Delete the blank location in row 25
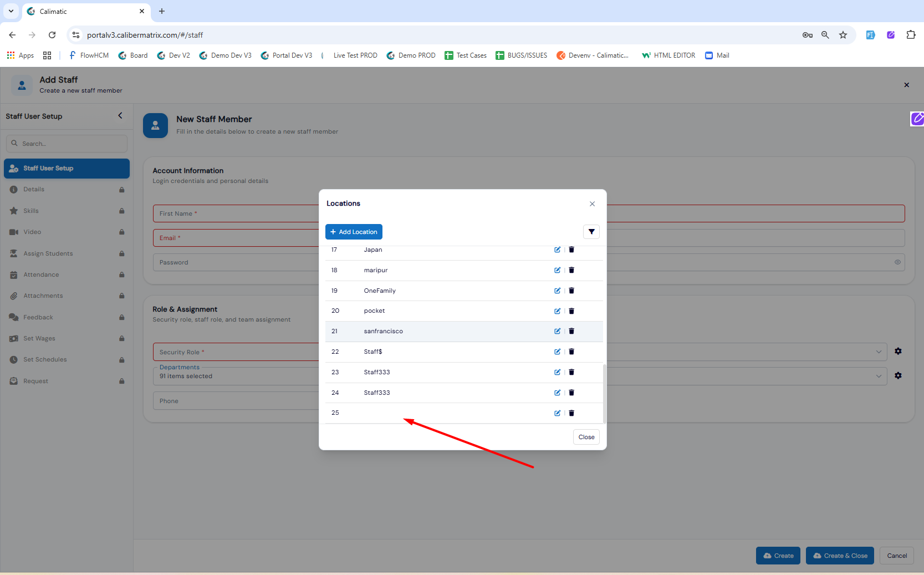 tap(571, 413)
